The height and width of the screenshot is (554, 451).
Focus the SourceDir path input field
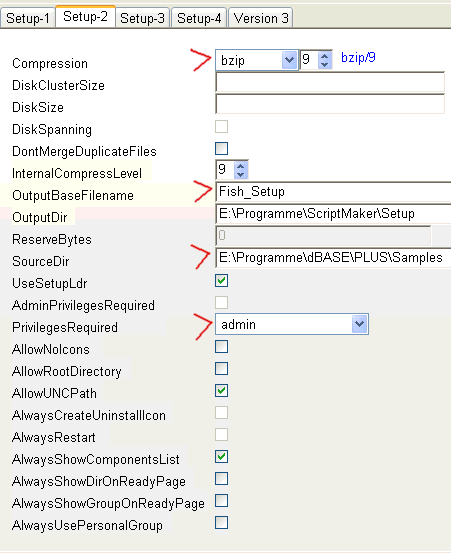[333, 258]
